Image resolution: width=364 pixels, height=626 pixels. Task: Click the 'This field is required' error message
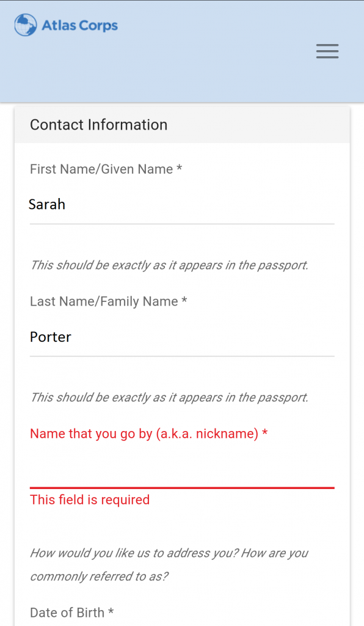click(90, 500)
